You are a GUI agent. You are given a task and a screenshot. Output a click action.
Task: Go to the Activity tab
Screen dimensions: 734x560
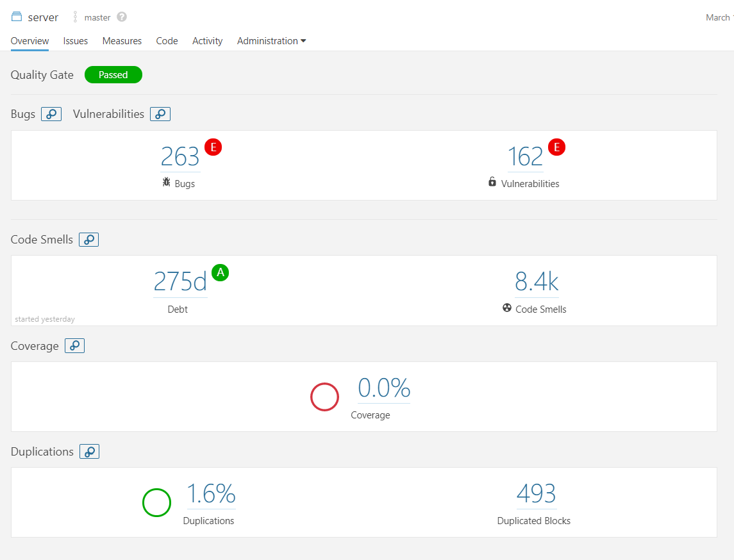tap(207, 41)
